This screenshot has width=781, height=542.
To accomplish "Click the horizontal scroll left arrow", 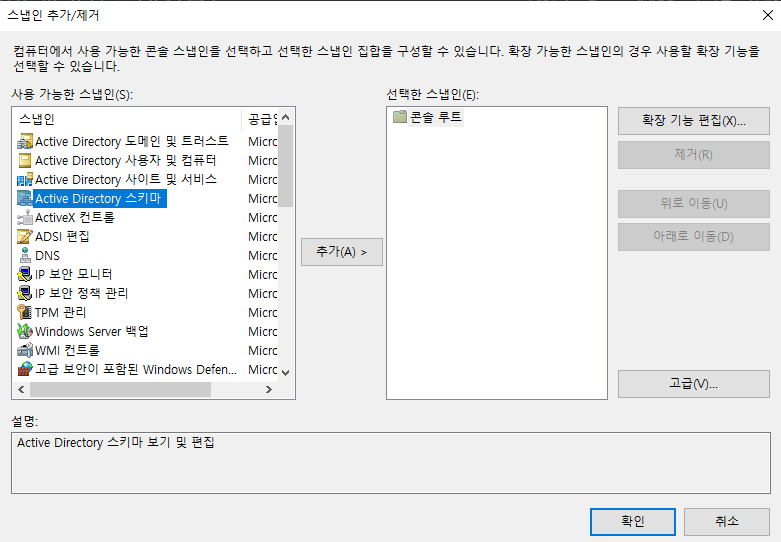I will point(21,389).
